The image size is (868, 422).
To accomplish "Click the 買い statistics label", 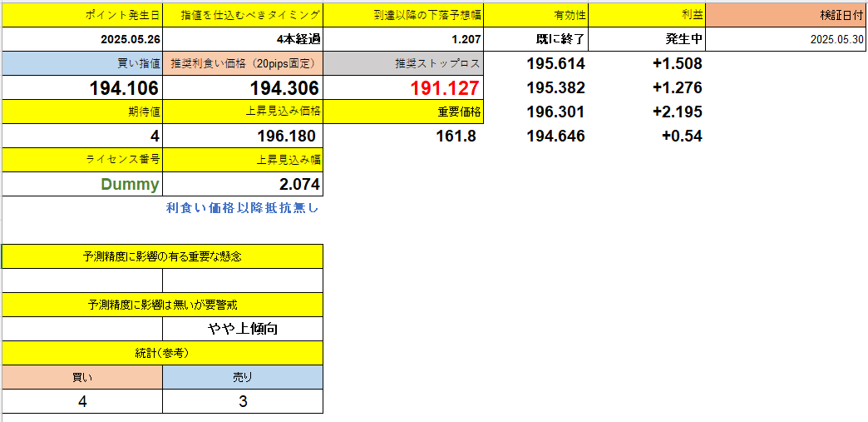I will [x=82, y=377].
